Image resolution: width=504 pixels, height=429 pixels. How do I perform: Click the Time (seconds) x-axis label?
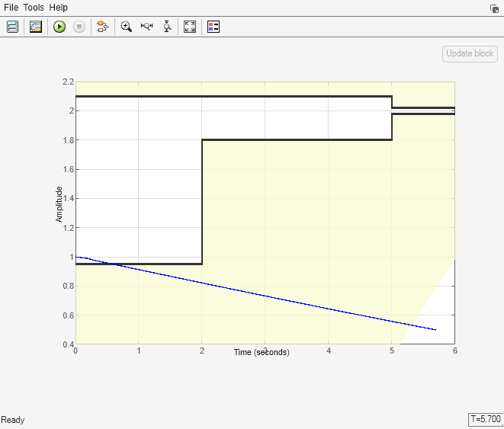pos(262,352)
